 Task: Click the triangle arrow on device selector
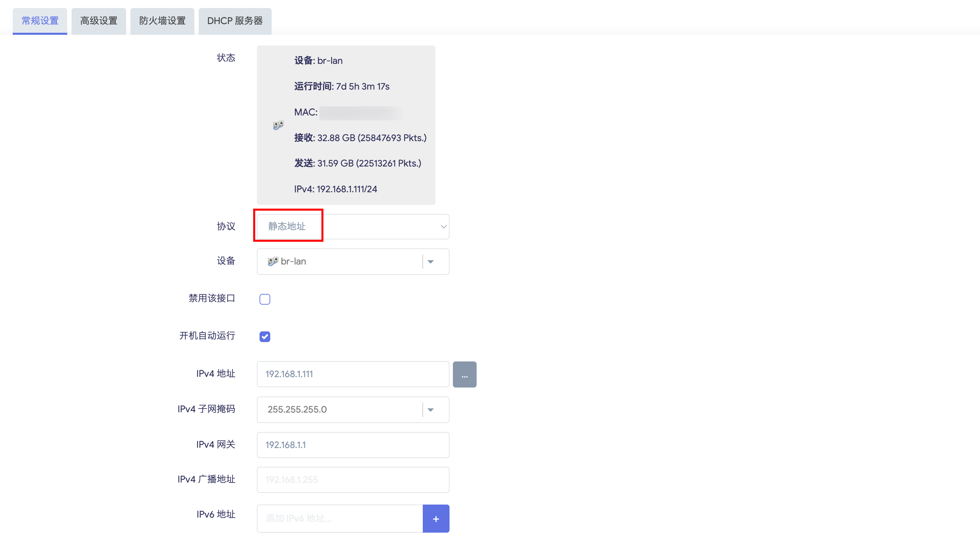[431, 262]
